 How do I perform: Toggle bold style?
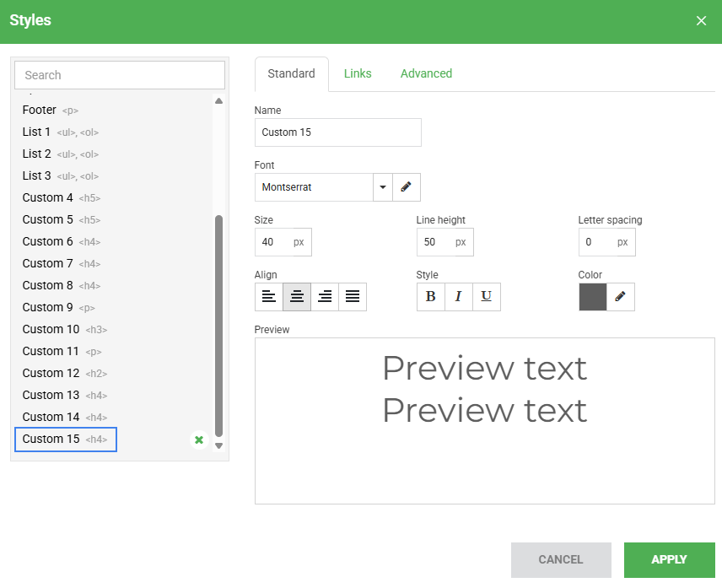431,297
